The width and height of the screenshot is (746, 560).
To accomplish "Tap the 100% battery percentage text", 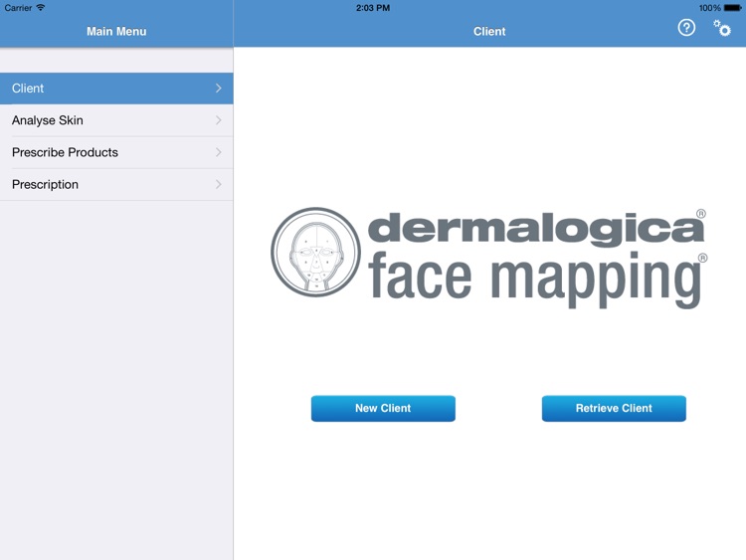I will click(710, 8).
